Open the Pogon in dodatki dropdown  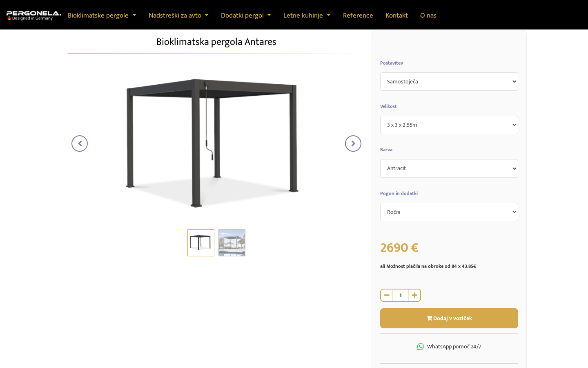[449, 212]
